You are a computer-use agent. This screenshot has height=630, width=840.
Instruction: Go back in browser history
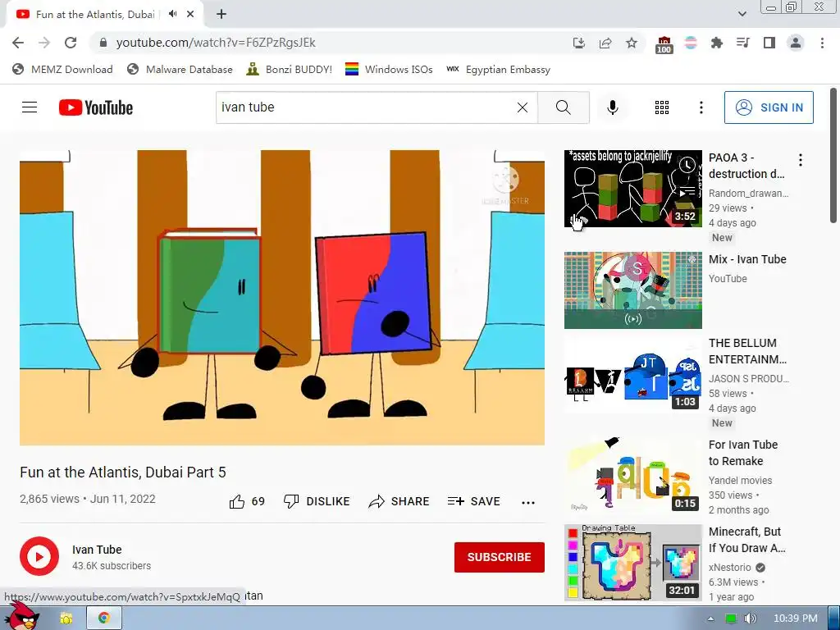click(18, 43)
